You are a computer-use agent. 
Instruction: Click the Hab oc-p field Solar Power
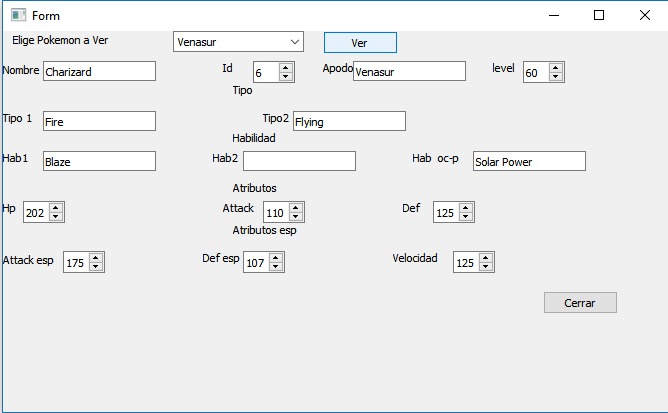529,161
